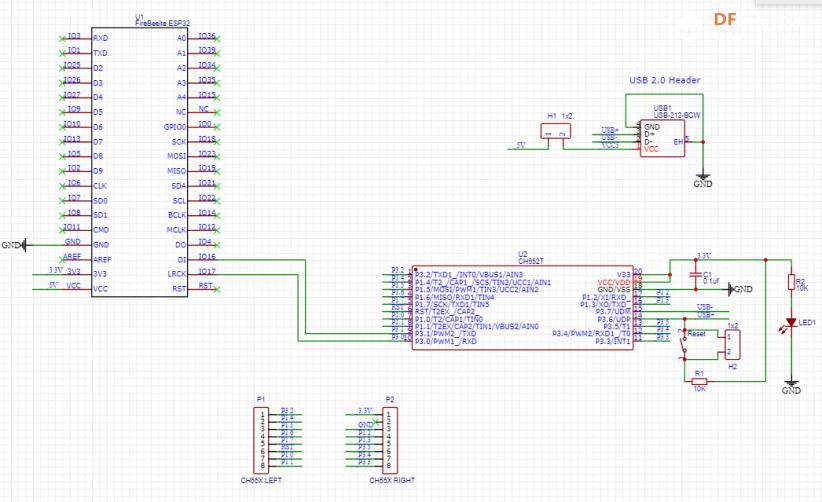Select the LED1 diode symbol
The image size is (822, 502).
(x=791, y=323)
